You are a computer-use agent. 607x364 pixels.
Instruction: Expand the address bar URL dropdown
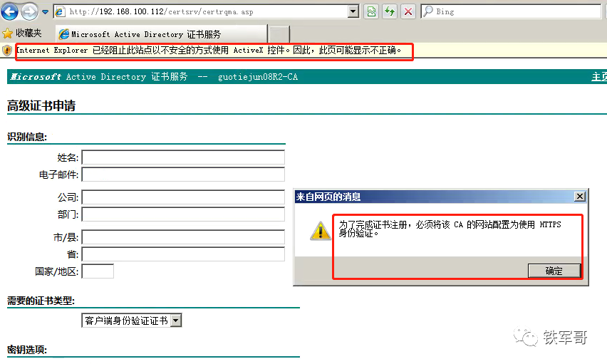point(353,11)
